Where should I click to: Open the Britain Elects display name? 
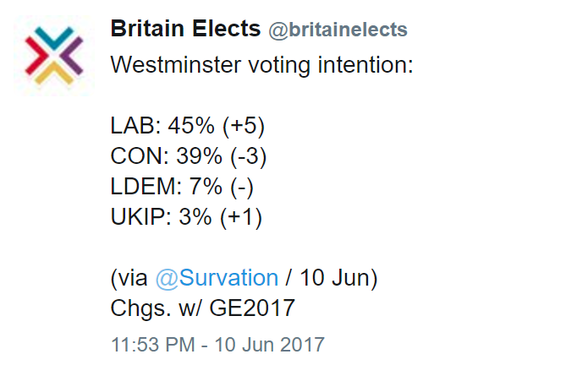coord(185,29)
